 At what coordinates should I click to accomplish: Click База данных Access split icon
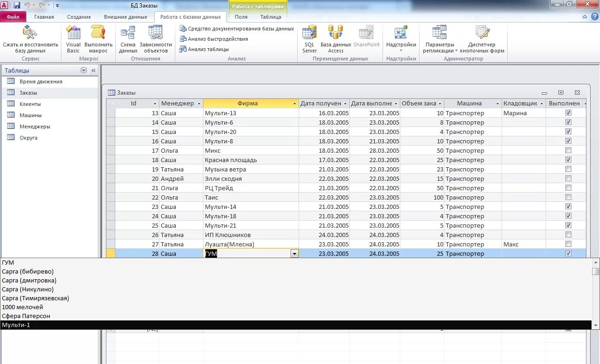(x=336, y=33)
